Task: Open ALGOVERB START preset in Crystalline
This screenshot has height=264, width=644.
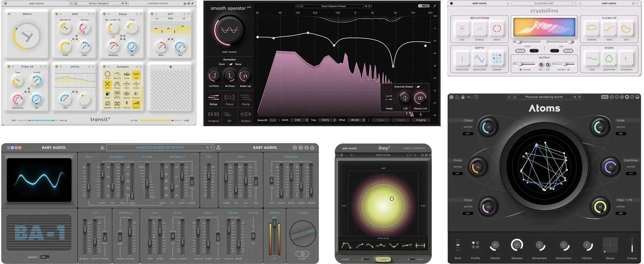Action: coord(544,4)
